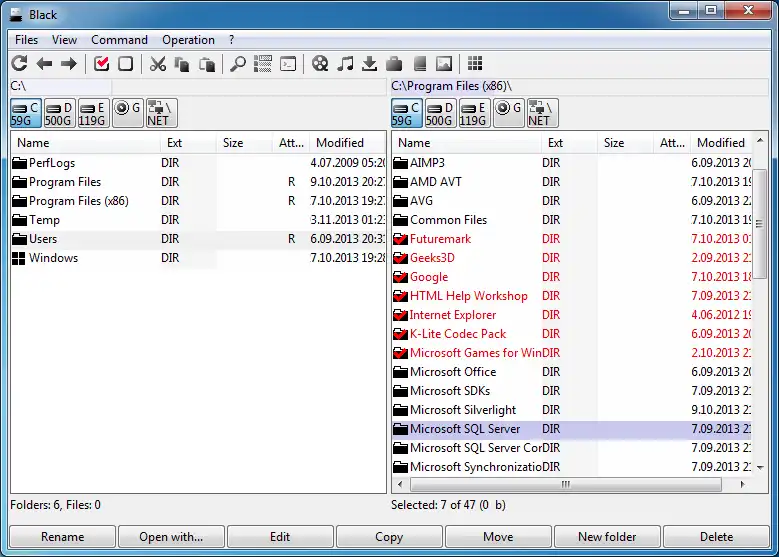Click the book Documents icon

(x=420, y=64)
